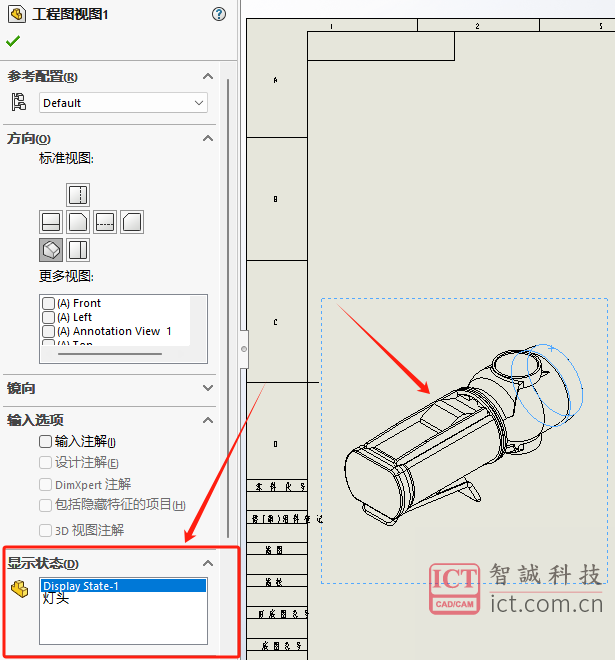Collapse the 方向 section

[208, 138]
